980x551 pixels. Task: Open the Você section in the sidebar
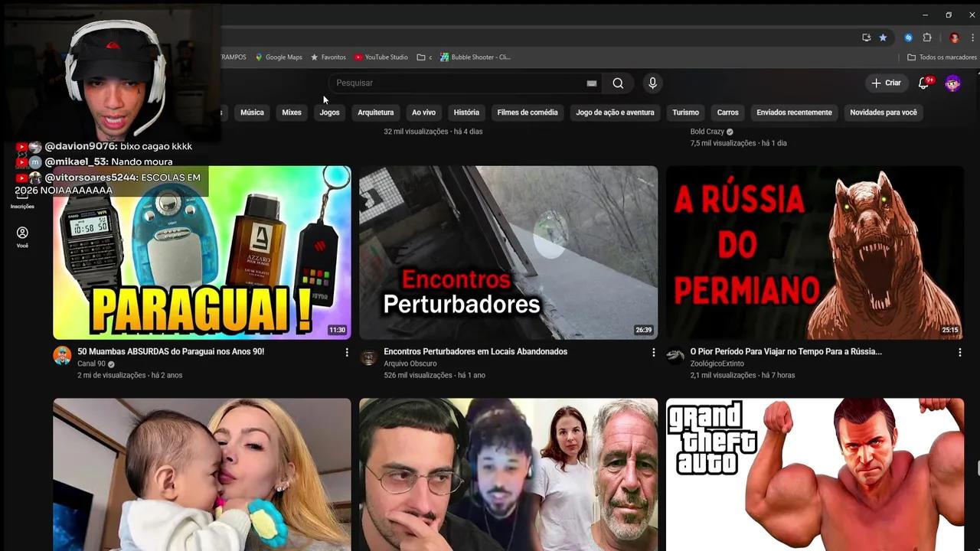coord(22,236)
